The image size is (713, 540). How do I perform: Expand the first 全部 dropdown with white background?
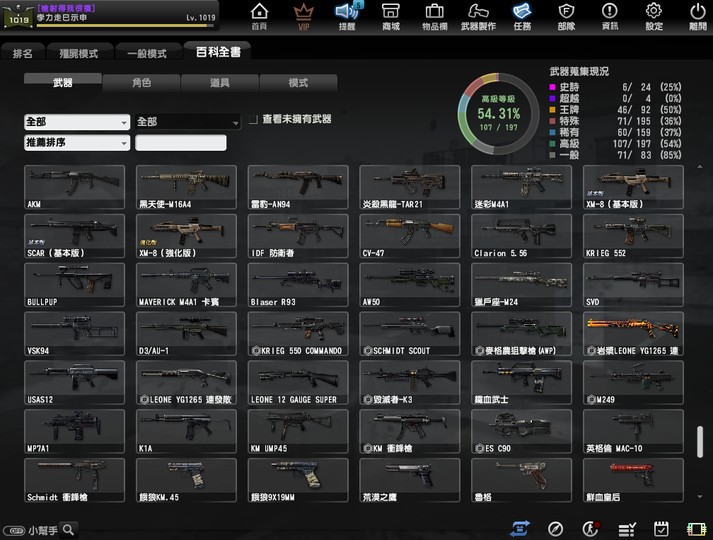pyautogui.click(x=77, y=121)
